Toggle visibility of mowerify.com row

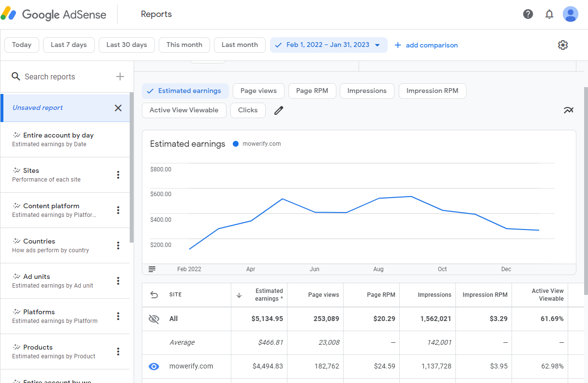154,367
